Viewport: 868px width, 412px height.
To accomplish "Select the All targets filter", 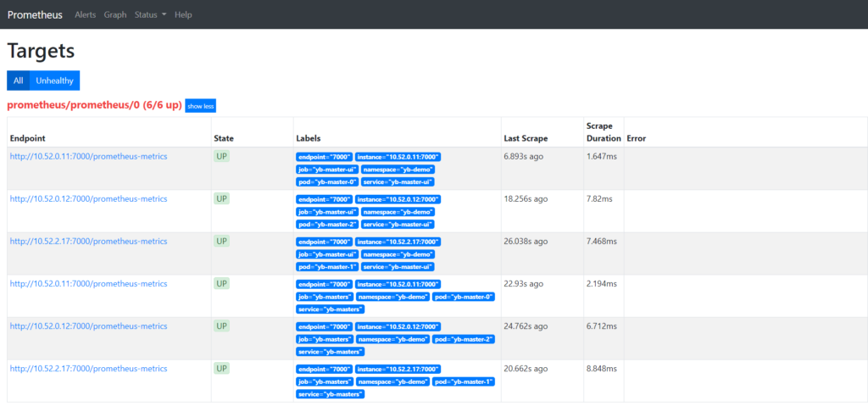I will (18, 81).
